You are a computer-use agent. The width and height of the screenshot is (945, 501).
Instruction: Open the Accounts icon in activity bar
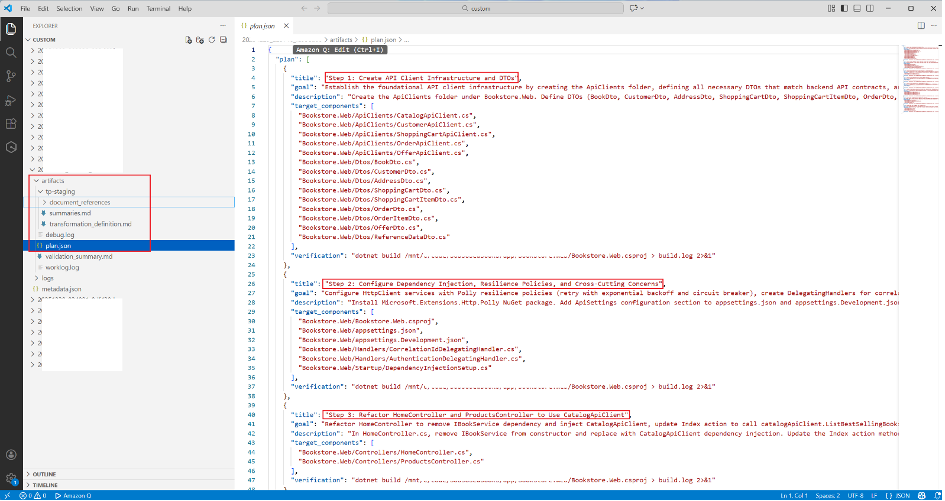pos(11,455)
